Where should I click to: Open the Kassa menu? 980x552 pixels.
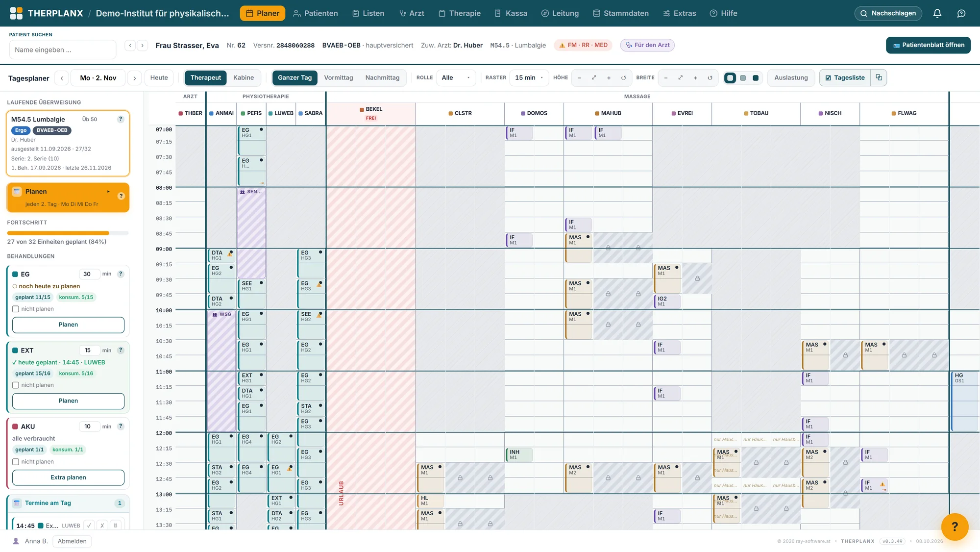[x=511, y=13]
